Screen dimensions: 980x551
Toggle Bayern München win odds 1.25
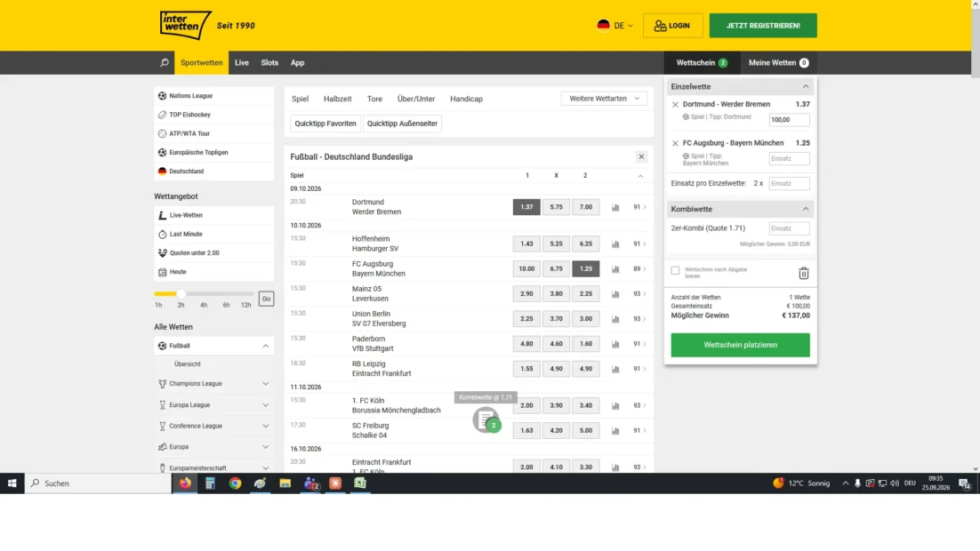click(586, 269)
